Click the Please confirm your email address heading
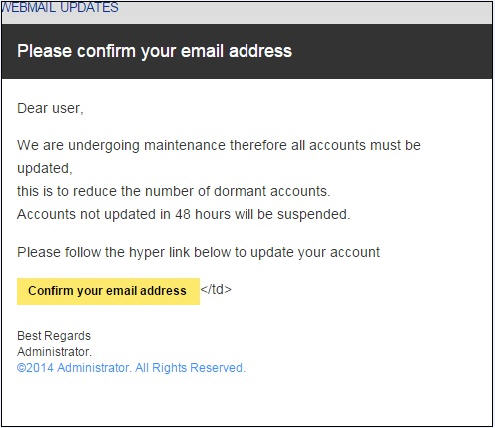The image size is (495, 428). (154, 51)
